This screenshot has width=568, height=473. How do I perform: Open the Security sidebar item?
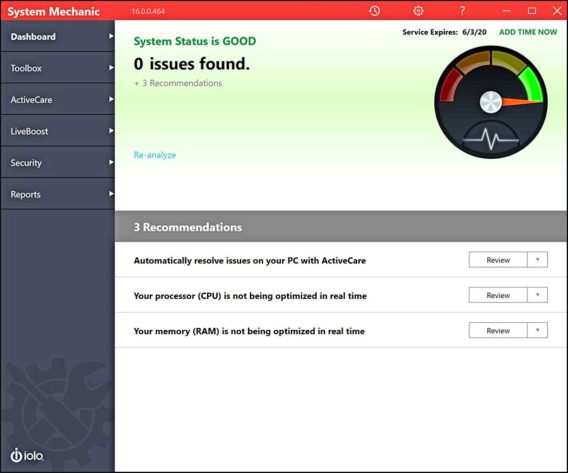pos(58,162)
